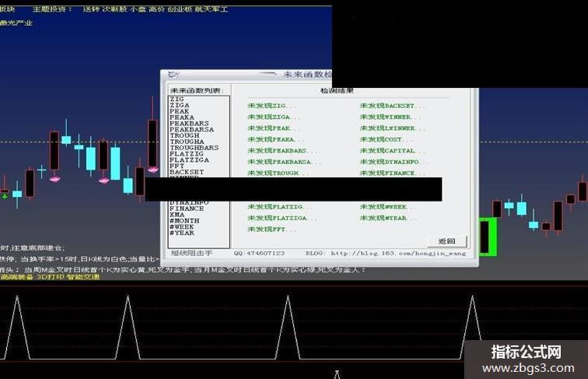Select TROUGHA in the function list
This screenshot has height=379, width=588.
pyautogui.click(x=187, y=141)
